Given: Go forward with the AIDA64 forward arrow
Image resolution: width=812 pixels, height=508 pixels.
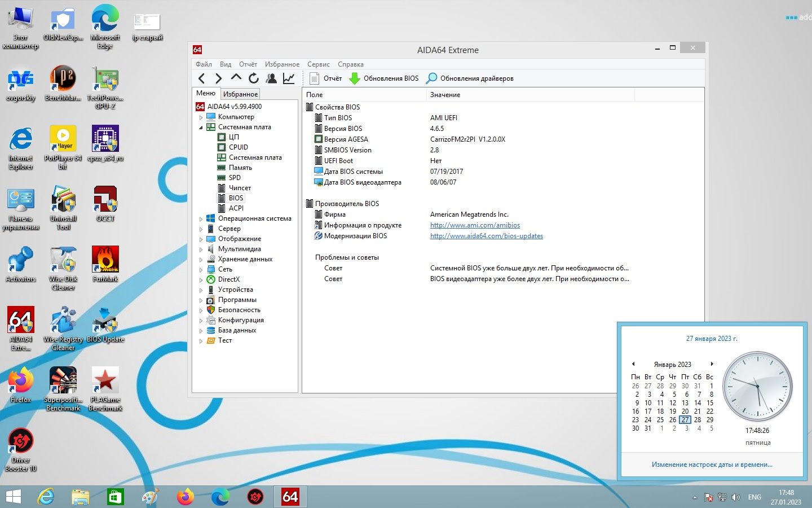Looking at the screenshot, I should [x=219, y=78].
